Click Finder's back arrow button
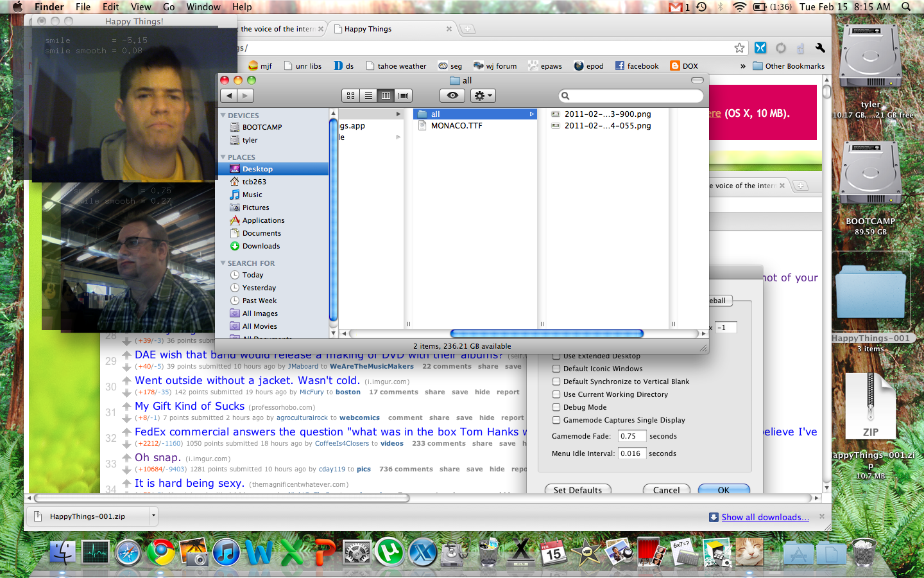This screenshot has width=924, height=578. coord(229,96)
